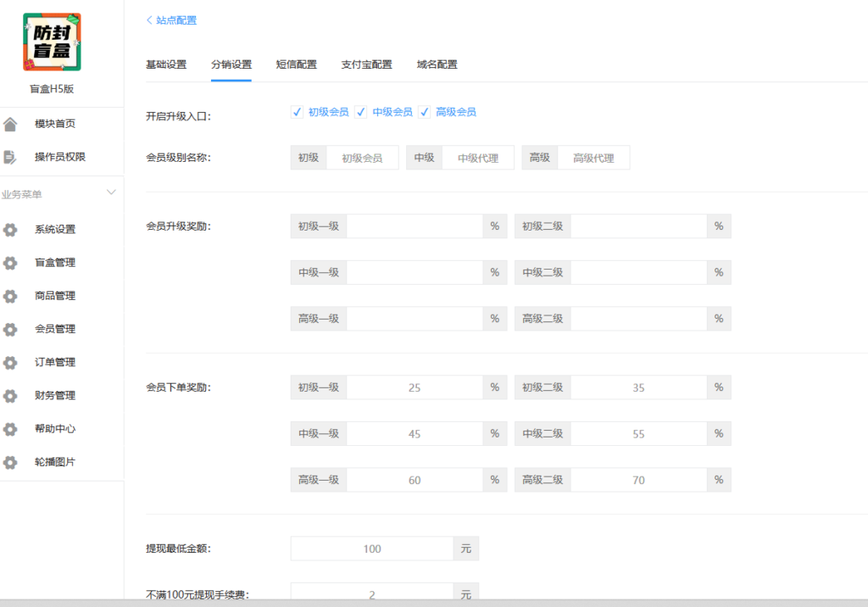This screenshot has height=607, width=868.
Task: Click the gear icon beside 盲盒管理
Action: tap(10, 263)
